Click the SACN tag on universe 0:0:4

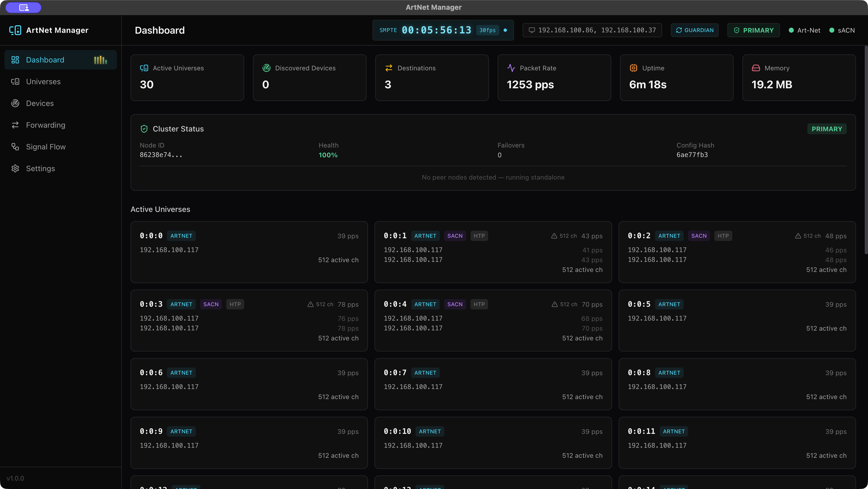(455, 304)
